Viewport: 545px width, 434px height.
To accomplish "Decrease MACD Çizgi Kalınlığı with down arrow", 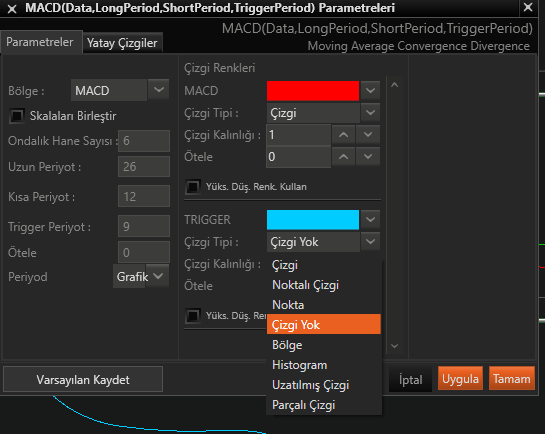I will (x=368, y=135).
